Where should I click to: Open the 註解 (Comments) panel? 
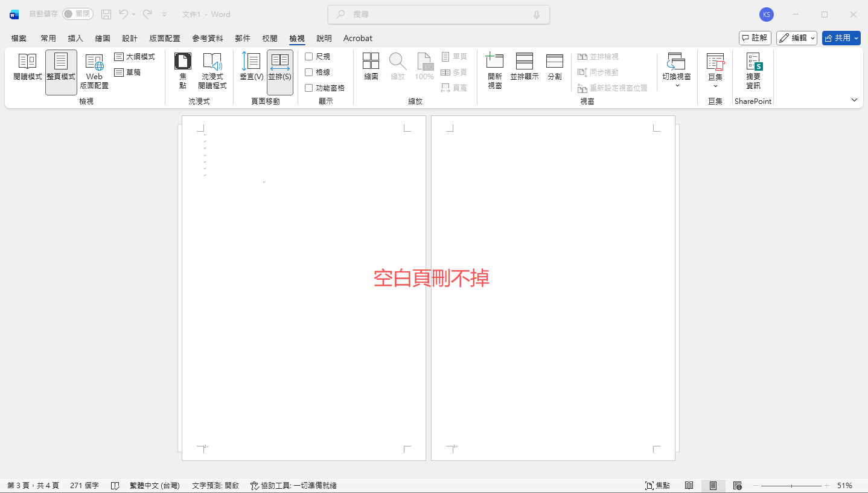tap(755, 37)
